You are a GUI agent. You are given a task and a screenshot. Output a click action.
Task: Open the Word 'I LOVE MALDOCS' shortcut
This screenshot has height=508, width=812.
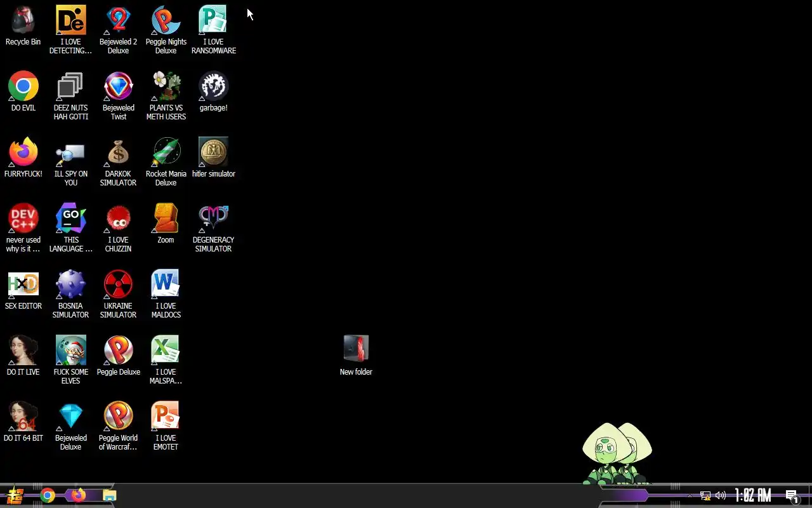(x=166, y=284)
